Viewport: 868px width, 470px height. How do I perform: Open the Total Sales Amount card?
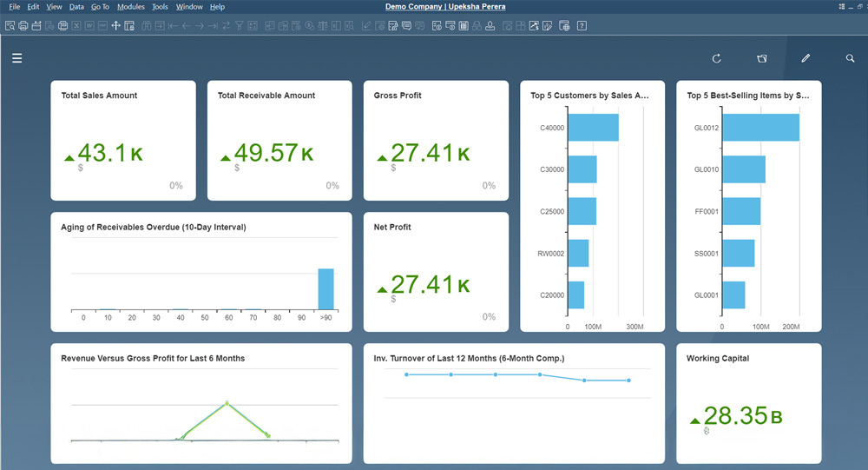pyautogui.click(x=123, y=141)
